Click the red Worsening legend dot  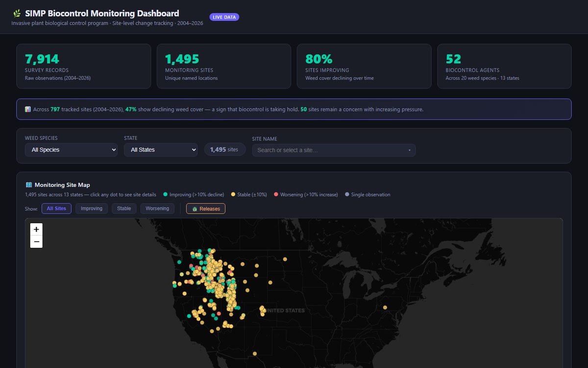(x=276, y=195)
